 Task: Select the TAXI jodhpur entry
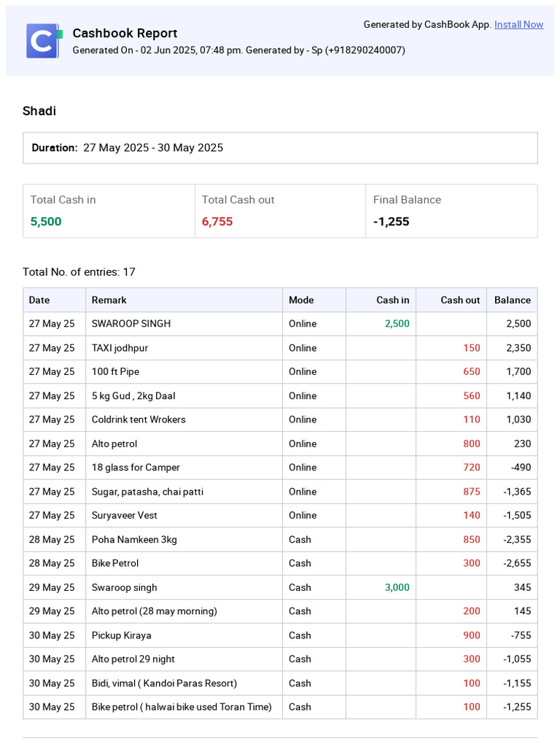(120, 348)
